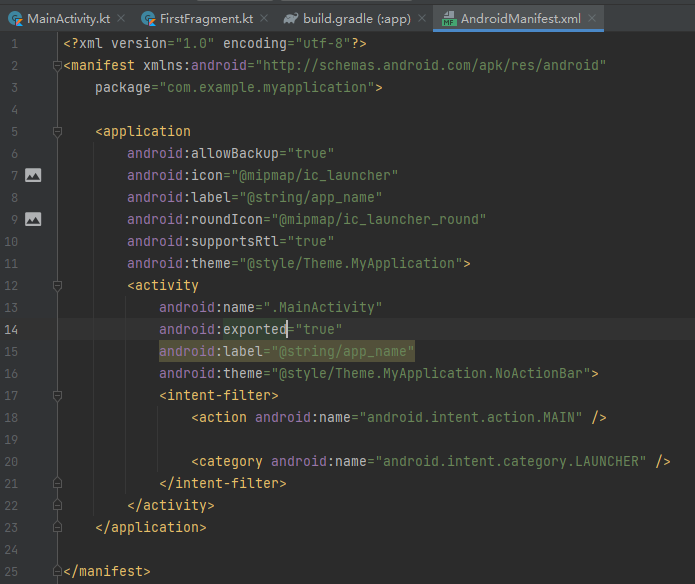Image resolution: width=695 pixels, height=584 pixels.
Task: Collapse the manifest tag fold marker
Action: 56,66
